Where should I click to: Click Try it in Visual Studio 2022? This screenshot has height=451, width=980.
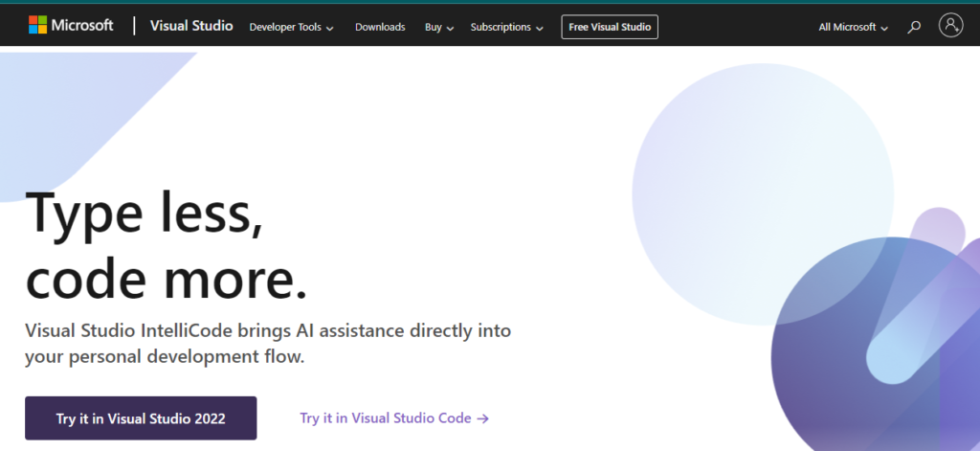pyautogui.click(x=141, y=417)
